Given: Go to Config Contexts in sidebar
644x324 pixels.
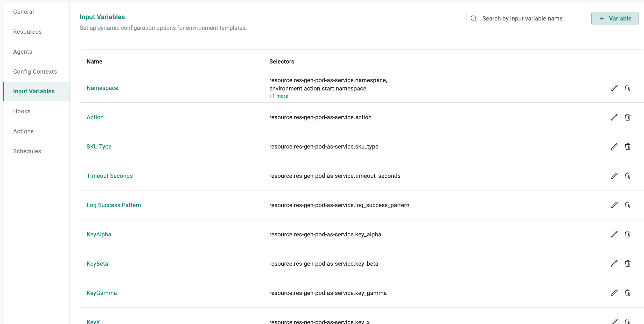Looking at the screenshot, I should (35, 72).
